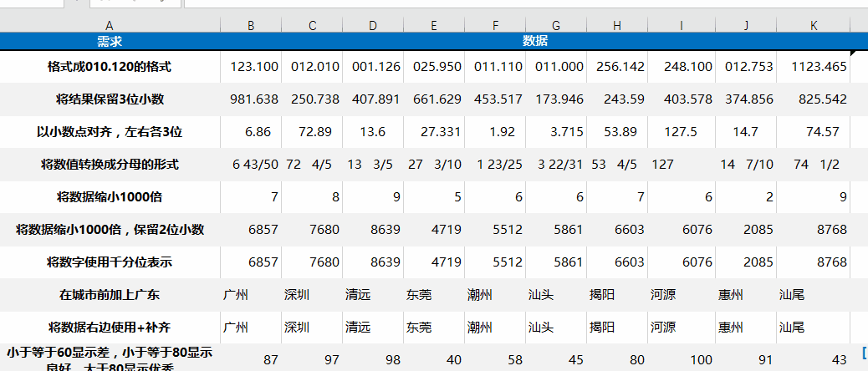Select the 小于等于60显示差 label cell
868x371 pixels.
click(x=110, y=358)
